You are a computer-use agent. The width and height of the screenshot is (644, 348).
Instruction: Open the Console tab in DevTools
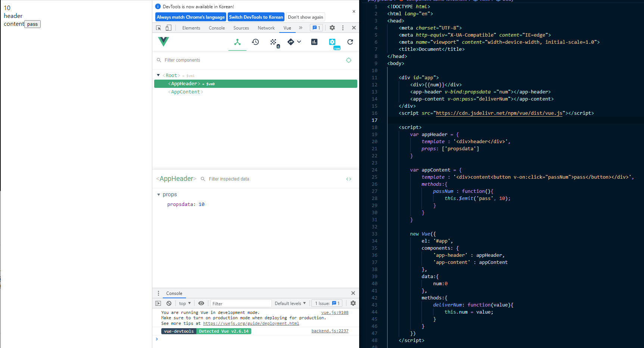pyautogui.click(x=217, y=28)
